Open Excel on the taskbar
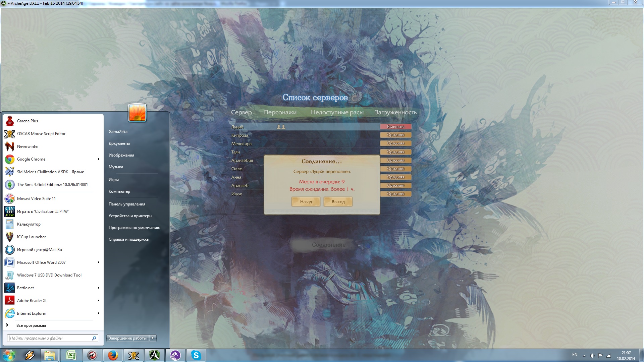This screenshot has width=644, height=362. click(x=71, y=355)
